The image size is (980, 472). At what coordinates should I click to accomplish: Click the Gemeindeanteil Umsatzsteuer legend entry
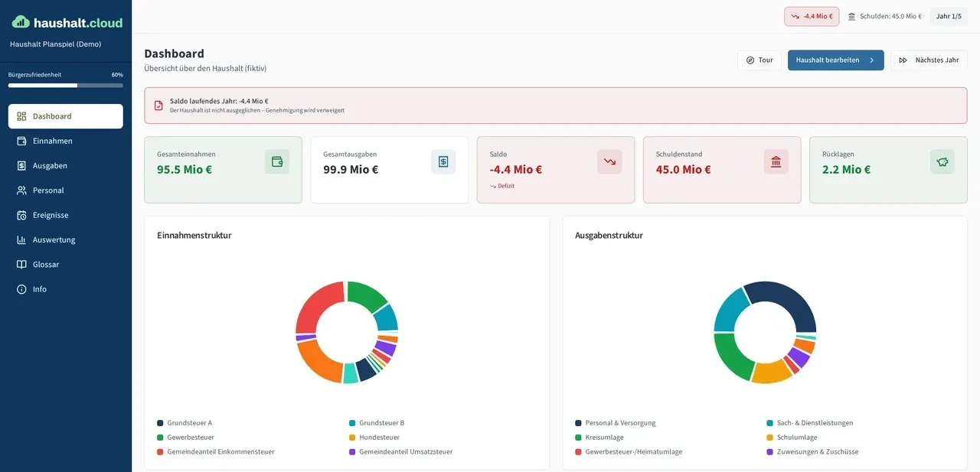pos(401,452)
